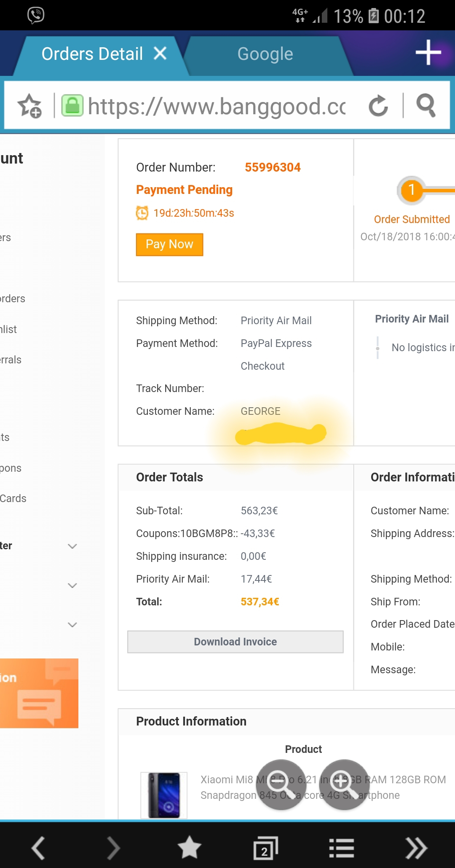
Task: Open the Xiaomi Mi8 product thumbnail
Action: click(x=164, y=795)
